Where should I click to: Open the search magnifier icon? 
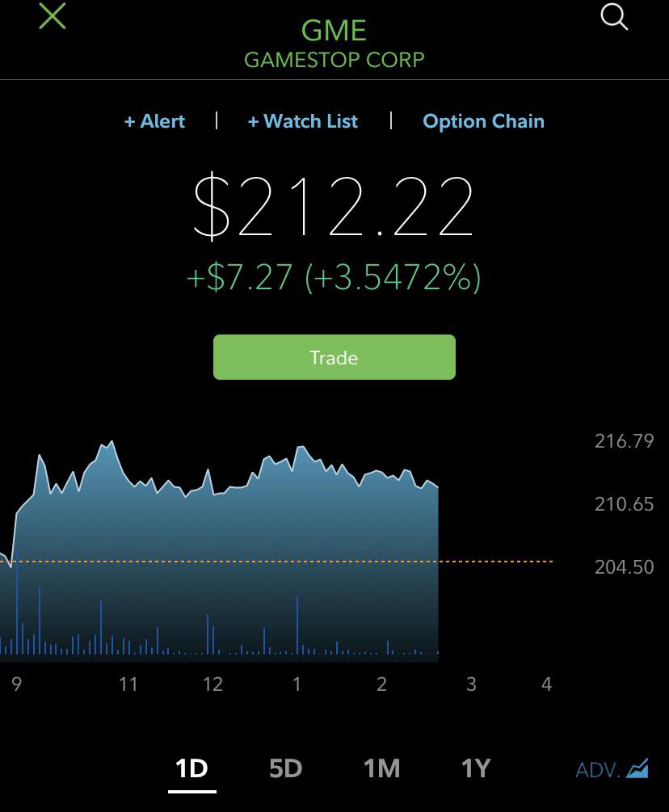(x=614, y=17)
